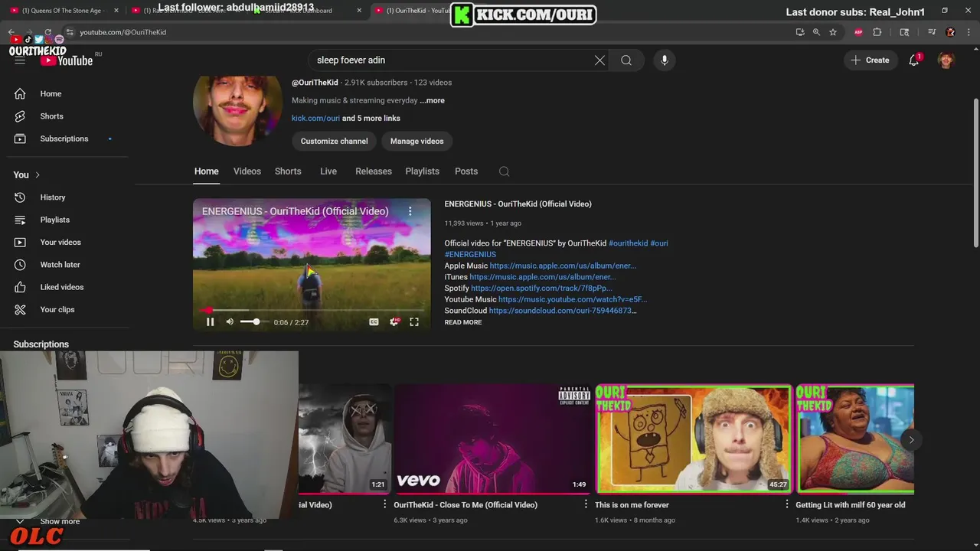This screenshot has height=551, width=980.
Task: Adjust the player volume slider
Action: point(253,322)
